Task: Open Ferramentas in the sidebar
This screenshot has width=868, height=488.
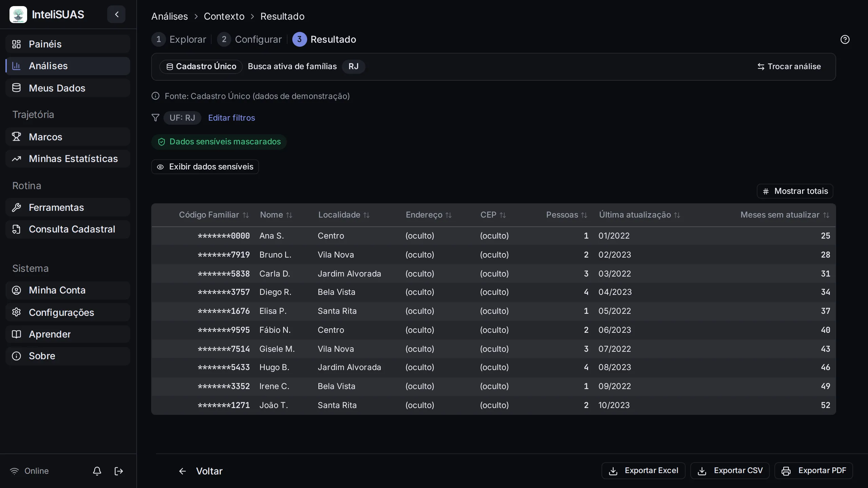Action: point(68,207)
